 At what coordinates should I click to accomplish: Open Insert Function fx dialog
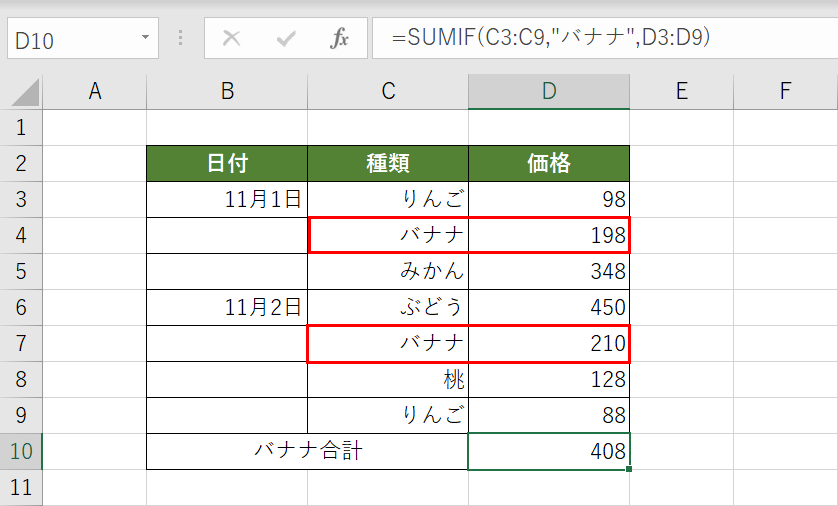point(339,39)
